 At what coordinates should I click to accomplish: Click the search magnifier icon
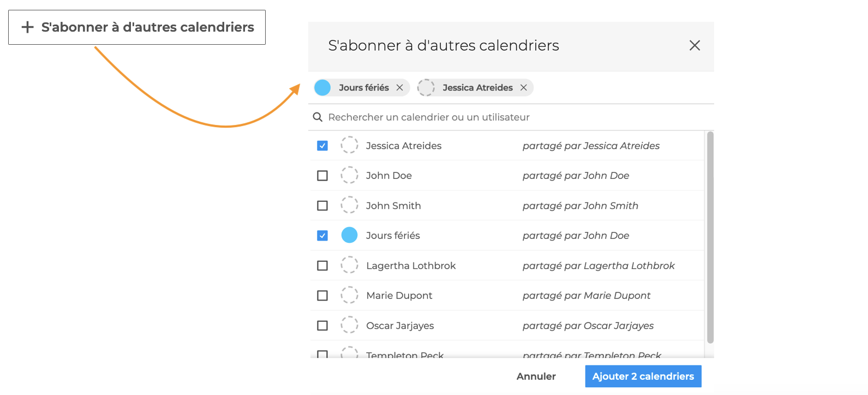(318, 117)
